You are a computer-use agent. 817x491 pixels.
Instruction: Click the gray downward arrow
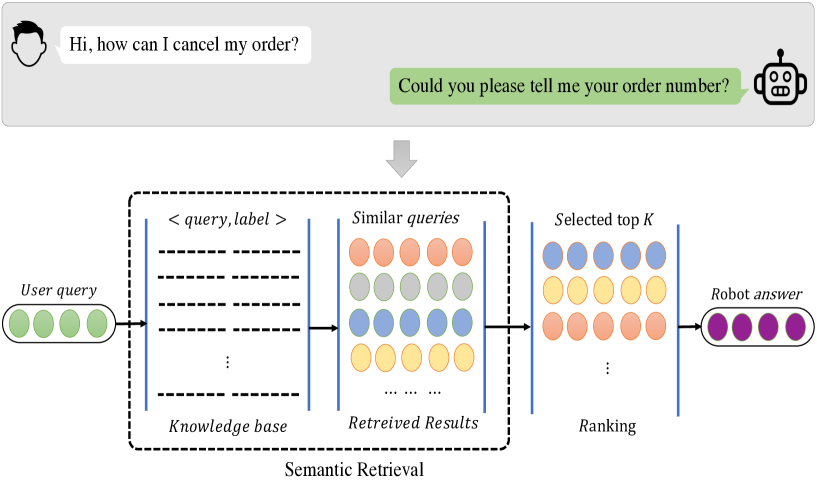[402, 158]
